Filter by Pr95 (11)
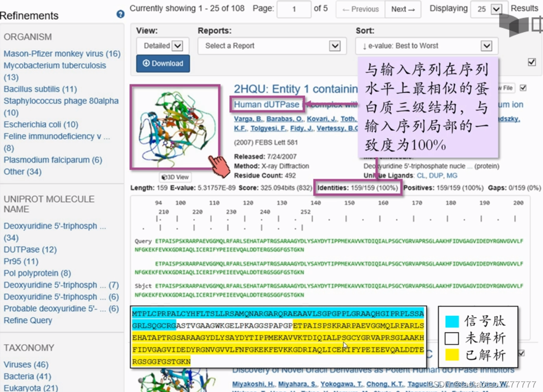 (21, 261)
